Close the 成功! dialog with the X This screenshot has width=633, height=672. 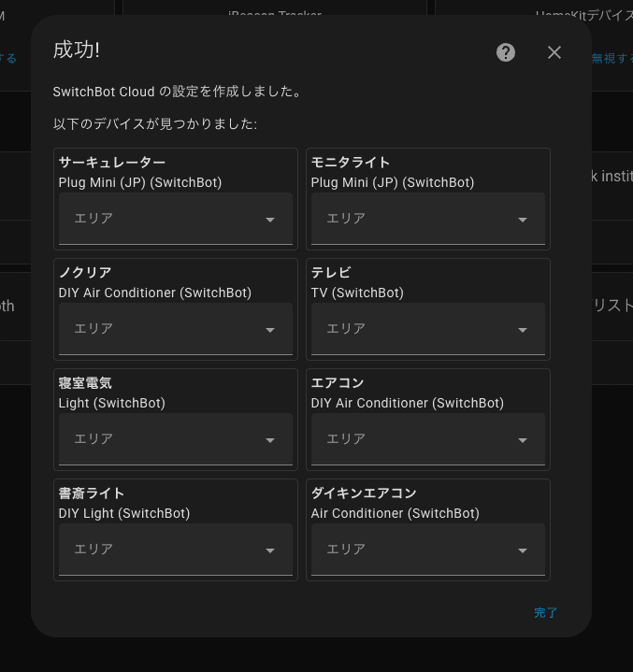(554, 52)
